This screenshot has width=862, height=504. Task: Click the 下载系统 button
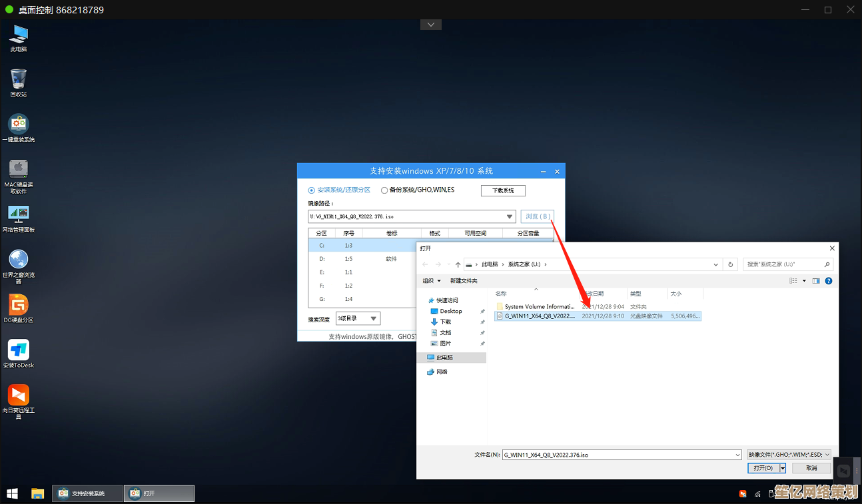tap(503, 190)
